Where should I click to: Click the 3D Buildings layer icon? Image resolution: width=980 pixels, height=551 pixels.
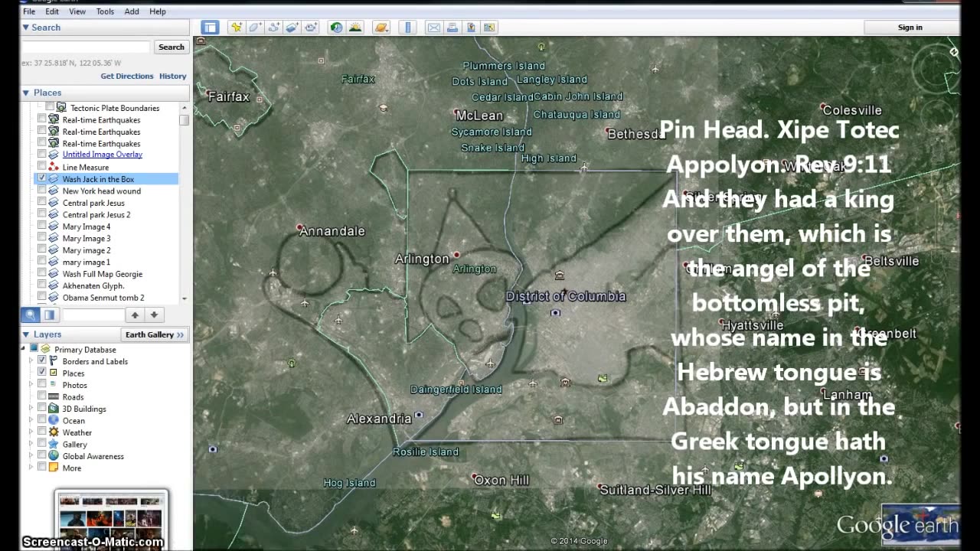pos(54,409)
